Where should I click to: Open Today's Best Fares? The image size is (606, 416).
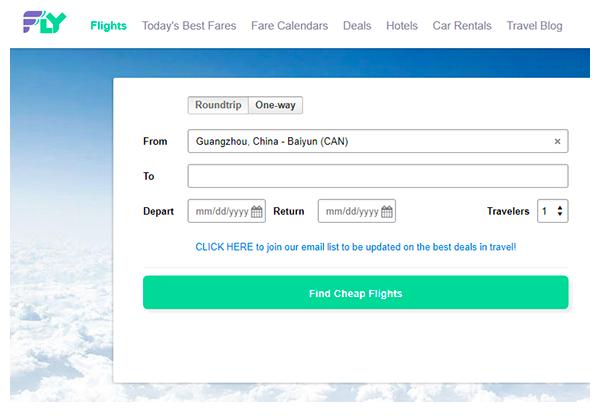(x=189, y=26)
